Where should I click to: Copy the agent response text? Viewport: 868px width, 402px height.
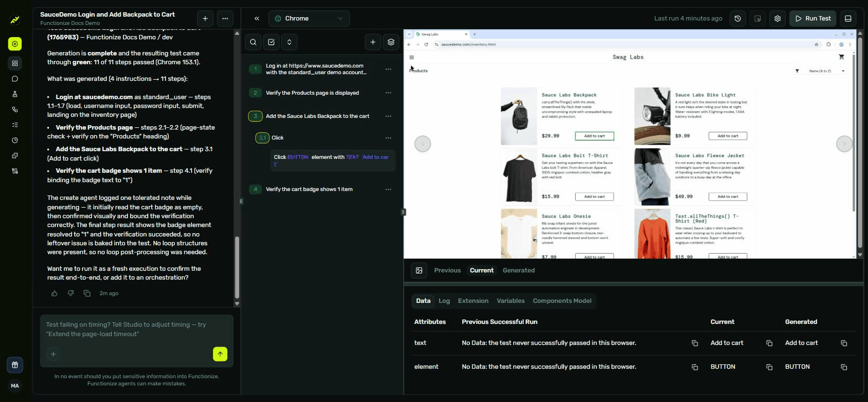click(87, 293)
